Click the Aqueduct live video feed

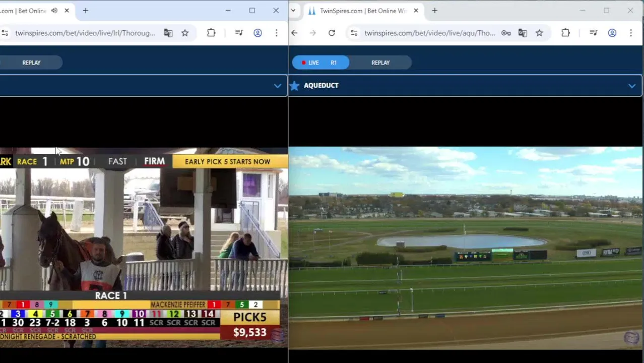tap(466, 248)
